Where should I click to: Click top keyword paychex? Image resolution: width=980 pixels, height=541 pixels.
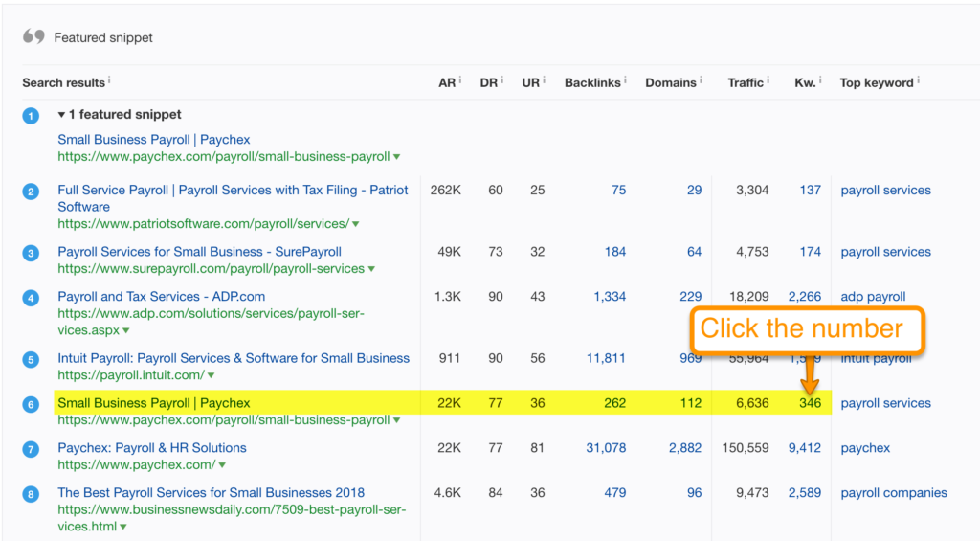click(x=865, y=448)
